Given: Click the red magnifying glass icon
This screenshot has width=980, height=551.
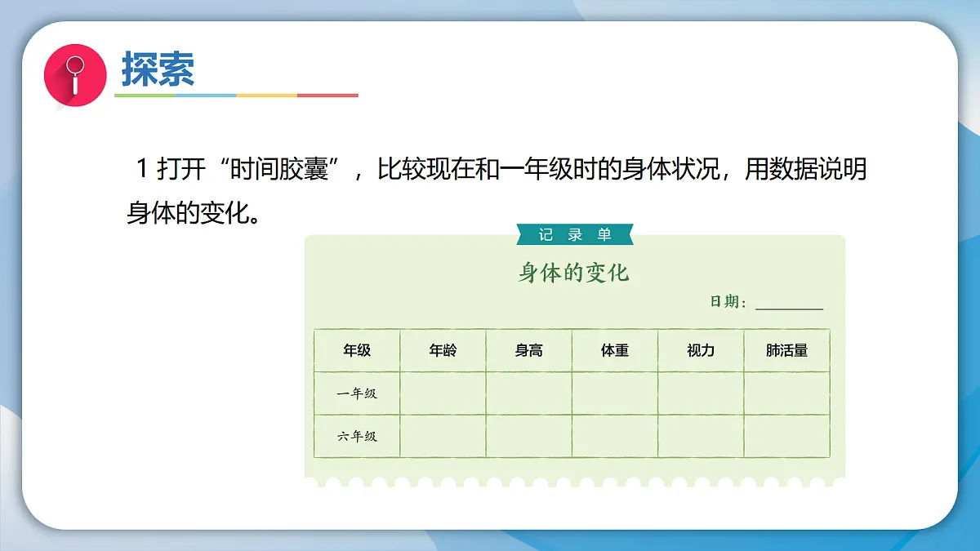Looking at the screenshot, I should (75, 74).
